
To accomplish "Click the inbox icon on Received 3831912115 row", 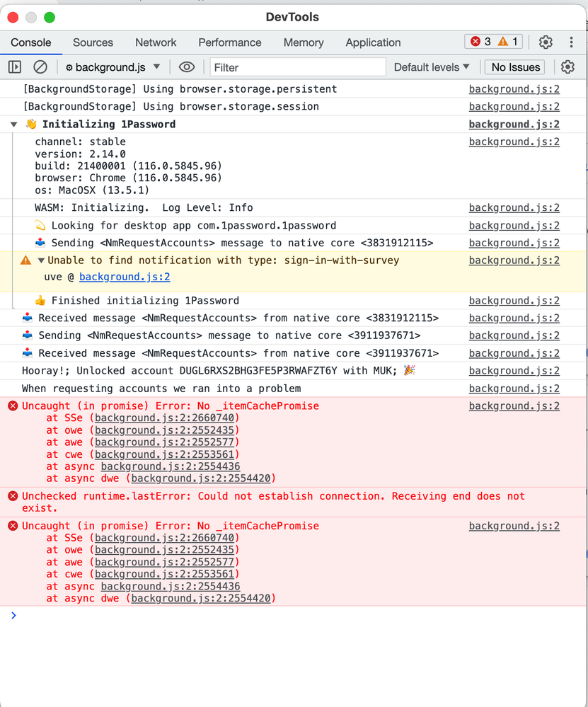I will [28, 318].
